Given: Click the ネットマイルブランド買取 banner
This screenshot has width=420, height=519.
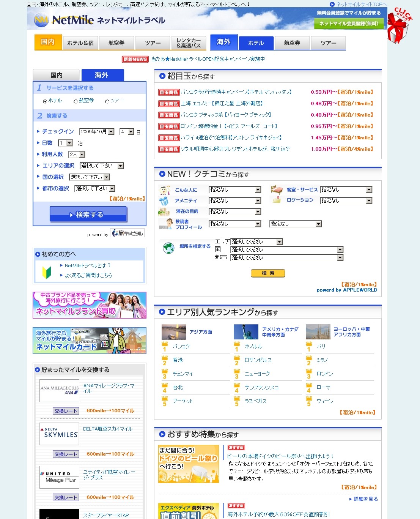Looking at the screenshot, I should click(x=90, y=305).
